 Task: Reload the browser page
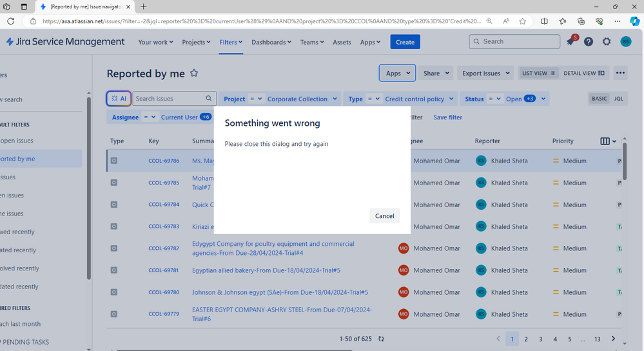(x=11, y=21)
